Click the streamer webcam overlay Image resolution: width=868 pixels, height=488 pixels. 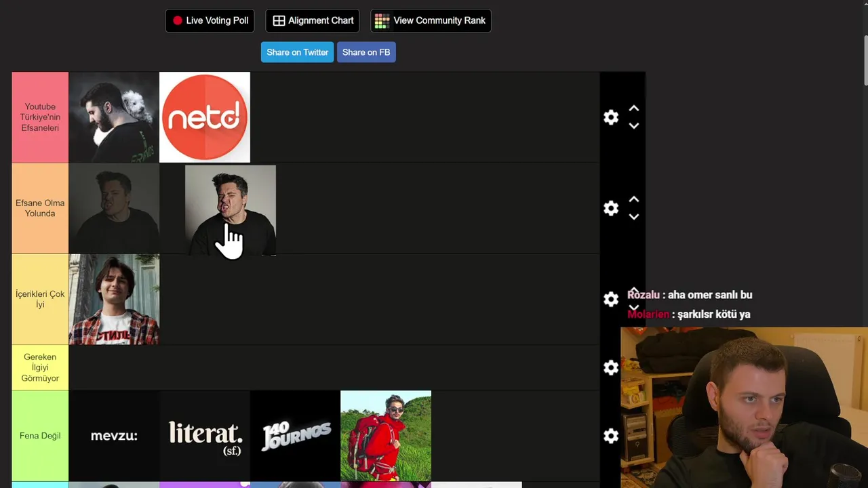(744, 407)
